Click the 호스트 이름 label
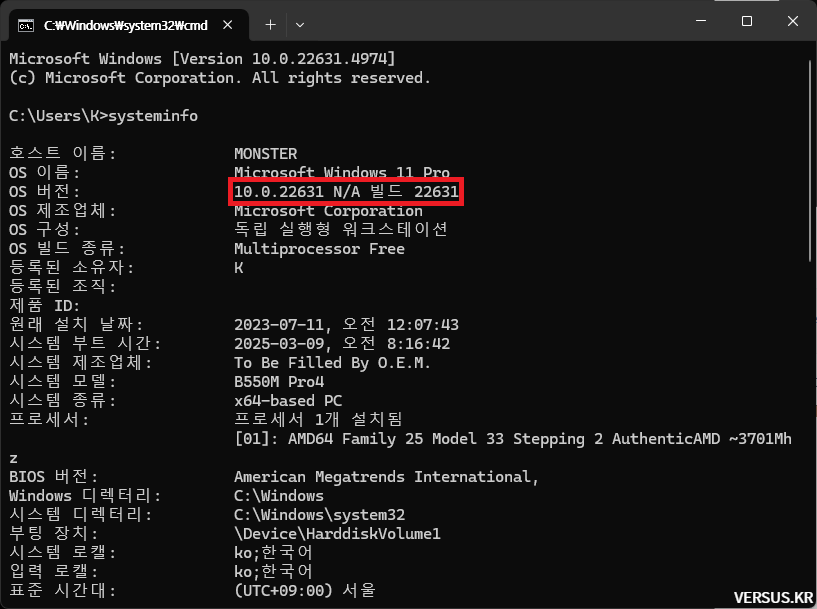Screen dimensions: 817x609 pyautogui.click(x=63, y=153)
